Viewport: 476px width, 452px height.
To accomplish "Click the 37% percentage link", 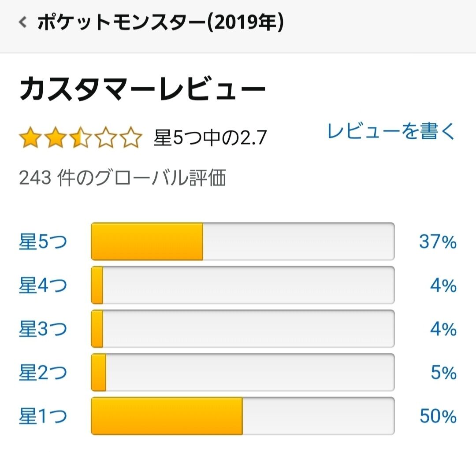I will point(438,242).
